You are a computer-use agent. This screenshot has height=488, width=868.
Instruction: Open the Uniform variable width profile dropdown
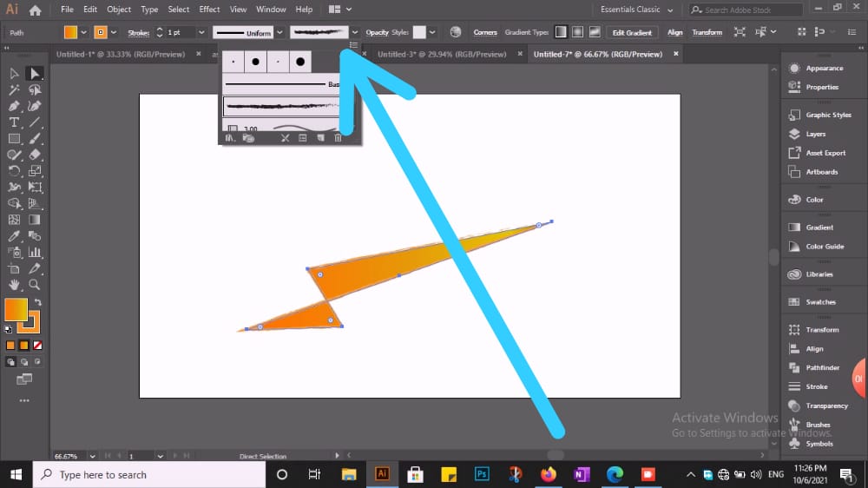pos(279,33)
